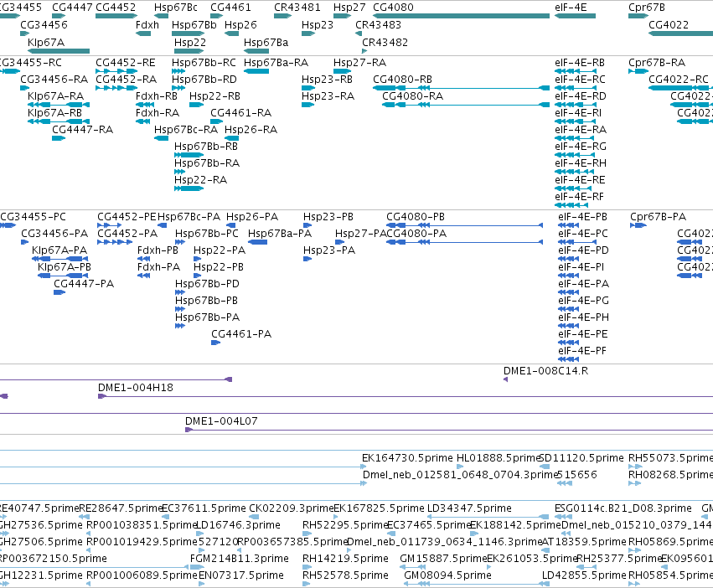Select transcript Hsp22-RA
Screen dimensions: 713x588
coord(200,179)
